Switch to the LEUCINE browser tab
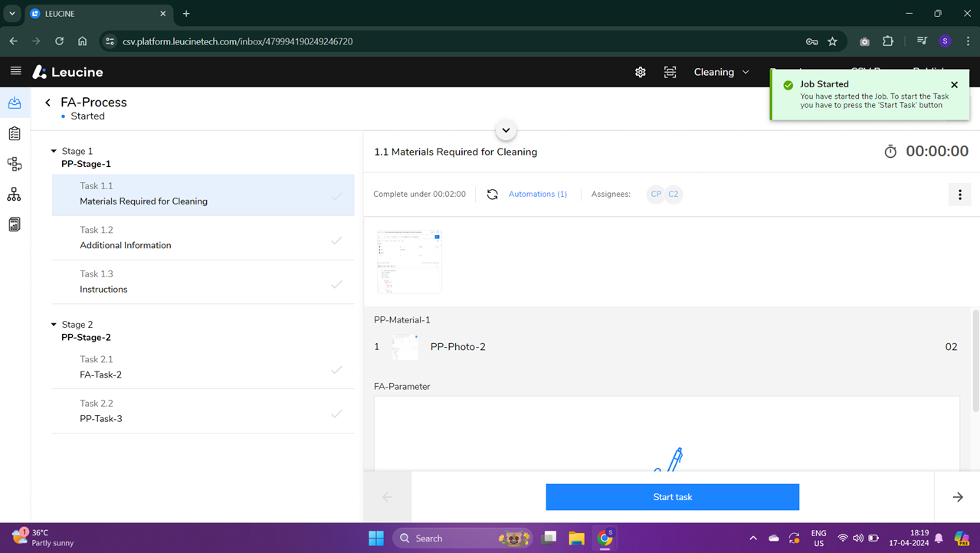Screen dimensions: 980x553 (99, 14)
